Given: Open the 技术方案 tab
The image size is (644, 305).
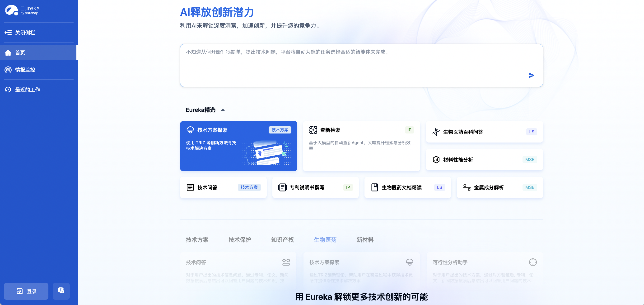Looking at the screenshot, I should (197, 240).
